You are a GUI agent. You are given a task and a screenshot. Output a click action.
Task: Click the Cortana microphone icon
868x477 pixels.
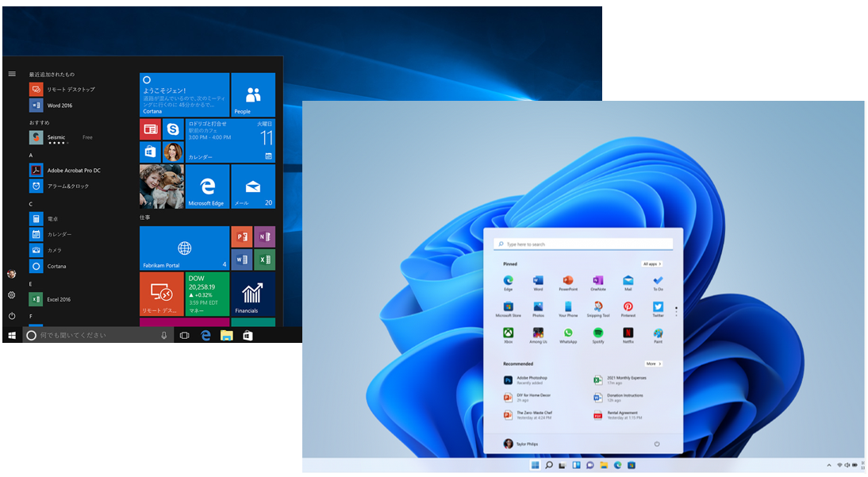tap(163, 333)
